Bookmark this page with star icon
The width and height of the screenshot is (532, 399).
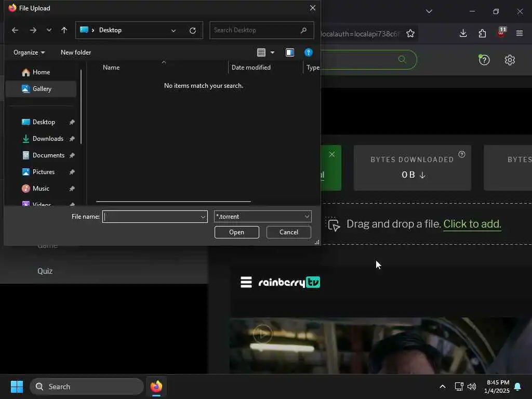(x=410, y=34)
